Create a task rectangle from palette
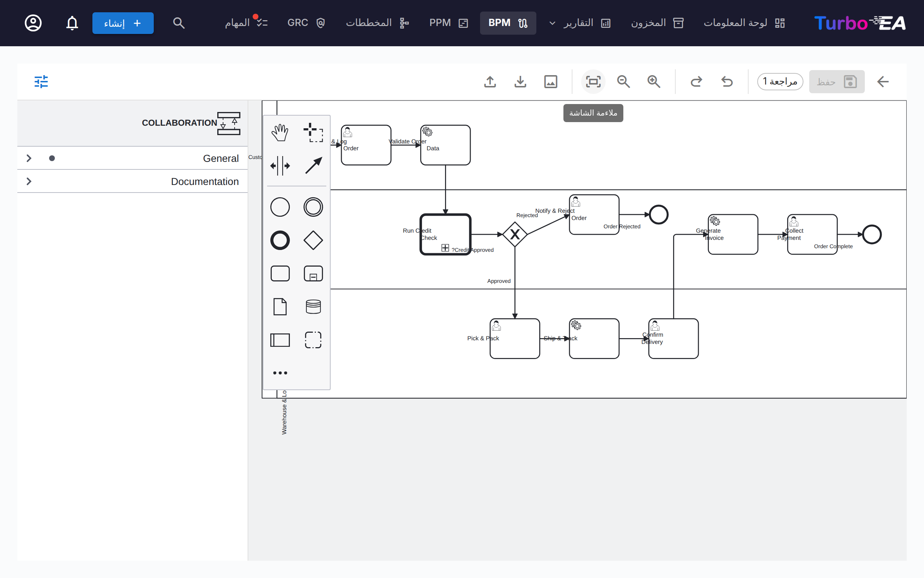924x578 pixels. click(x=280, y=274)
